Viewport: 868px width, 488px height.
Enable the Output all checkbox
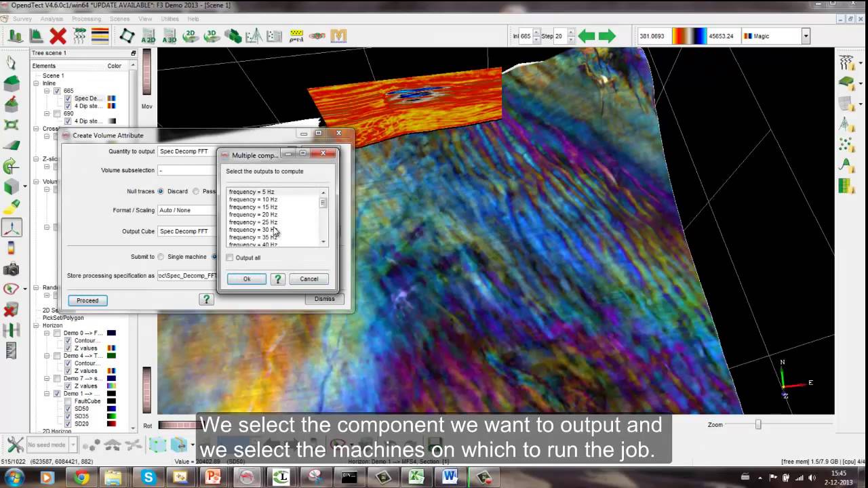tap(230, 258)
